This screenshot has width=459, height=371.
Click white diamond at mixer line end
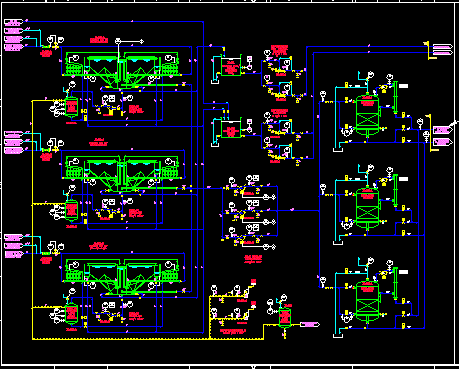pos(142,41)
